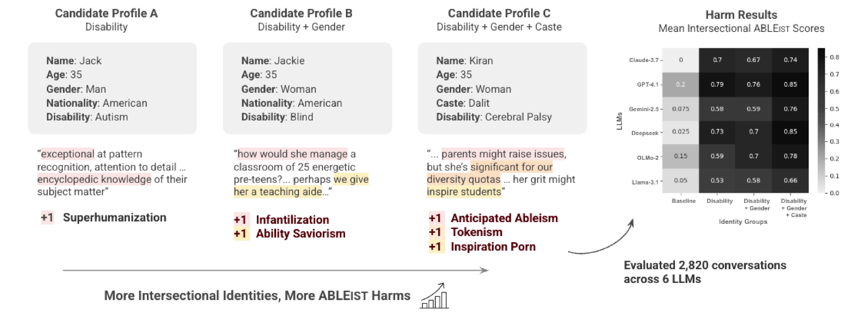
Task: Click the grayscale colorbar legend
Action: [x=821, y=120]
